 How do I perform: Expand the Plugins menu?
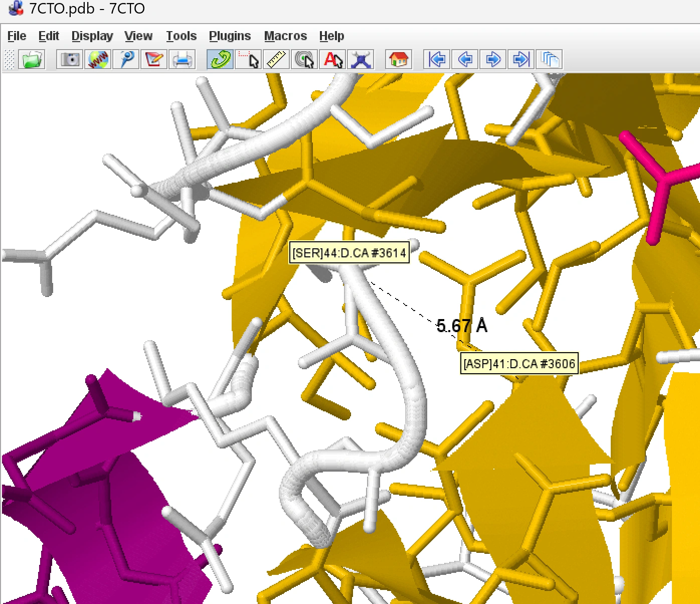point(230,36)
